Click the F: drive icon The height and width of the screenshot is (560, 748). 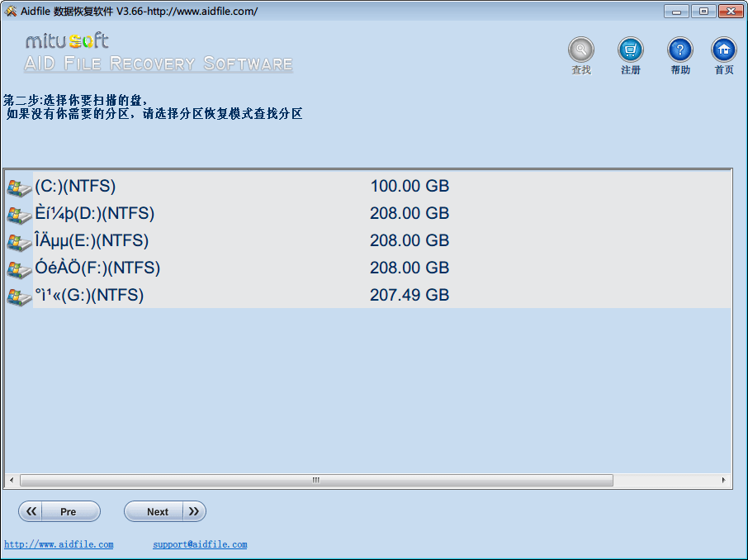pyautogui.click(x=18, y=268)
